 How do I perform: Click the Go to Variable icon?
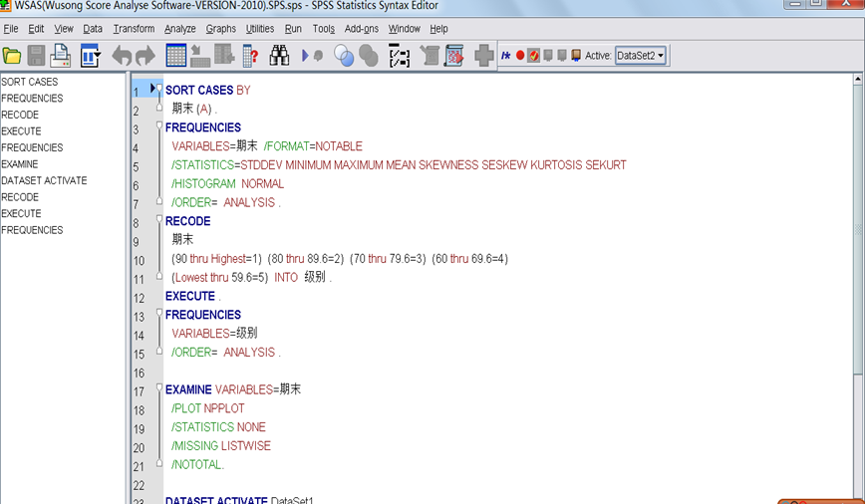tap(224, 56)
